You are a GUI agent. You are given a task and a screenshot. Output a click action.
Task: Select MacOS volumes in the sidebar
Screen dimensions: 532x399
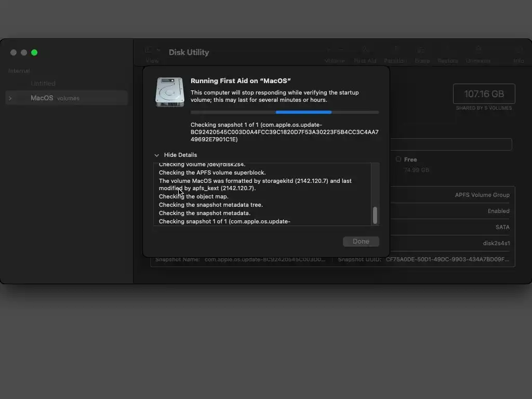tap(66, 98)
